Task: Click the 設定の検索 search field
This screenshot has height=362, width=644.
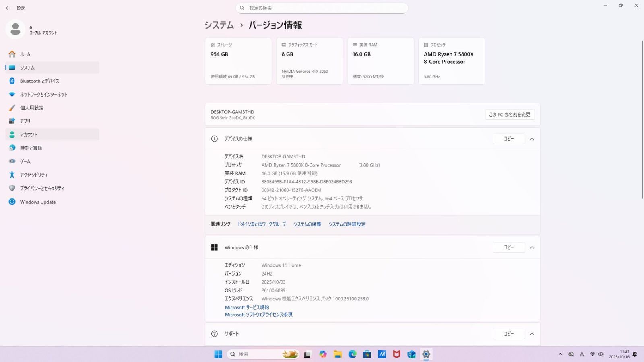Action: (x=322, y=8)
